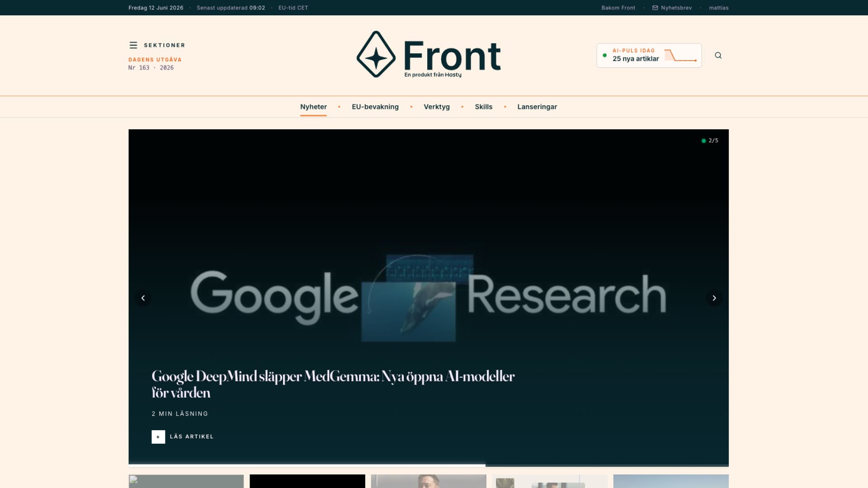868x488 pixels.
Task: Click the black second thumbnail below carousel
Action: 307,481
